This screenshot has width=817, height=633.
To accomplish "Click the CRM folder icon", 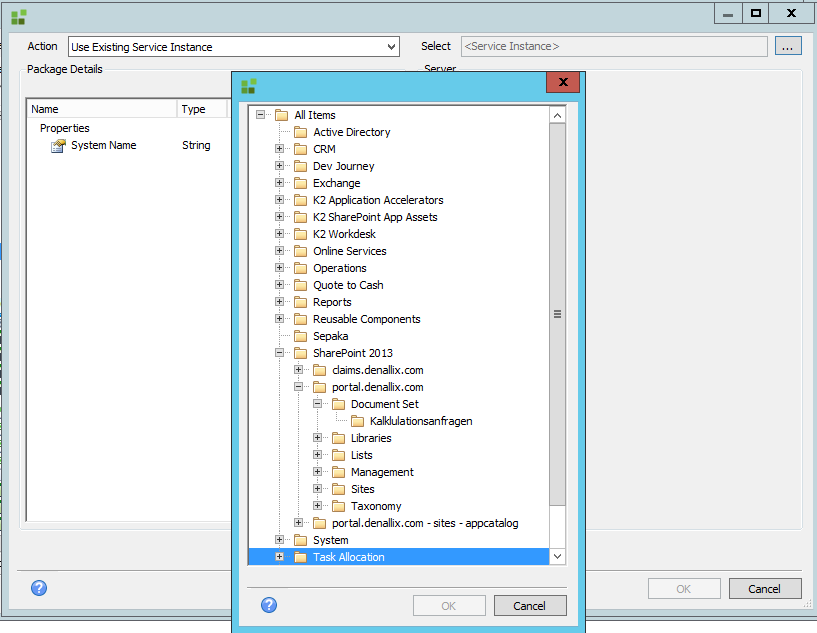I will point(300,150).
